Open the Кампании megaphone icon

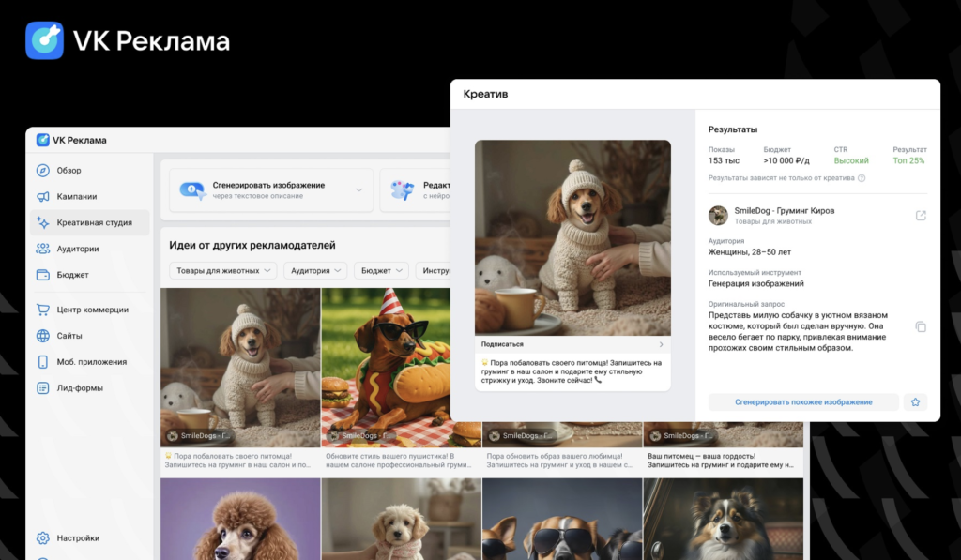[x=43, y=197]
